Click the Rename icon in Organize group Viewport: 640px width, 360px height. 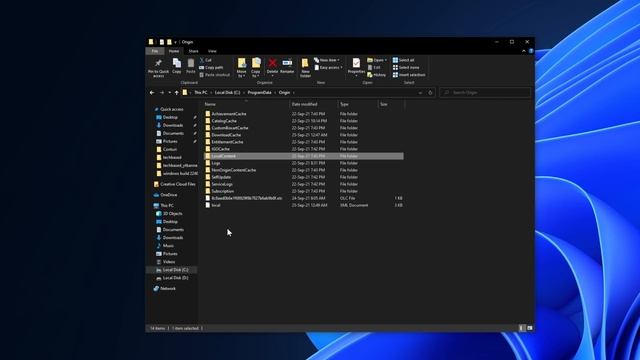287,62
